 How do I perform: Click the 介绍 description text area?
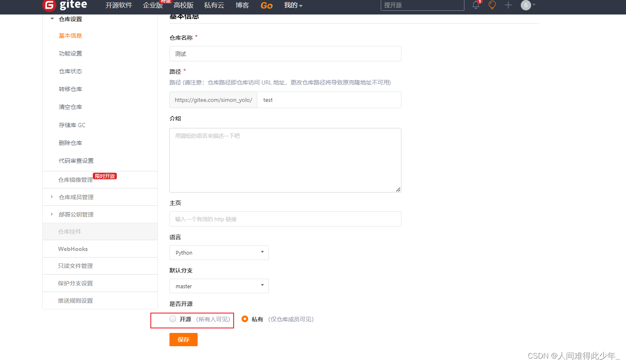point(285,160)
